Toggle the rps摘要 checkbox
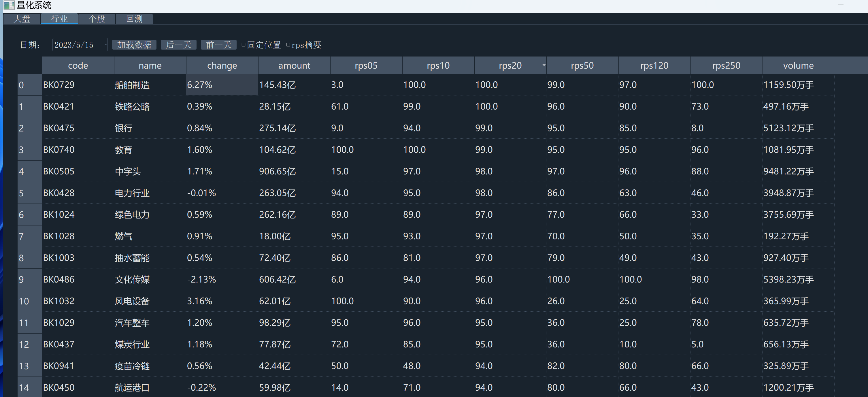The height and width of the screenshot is (397, 868). pyautogui.click(x=288, y=45)
